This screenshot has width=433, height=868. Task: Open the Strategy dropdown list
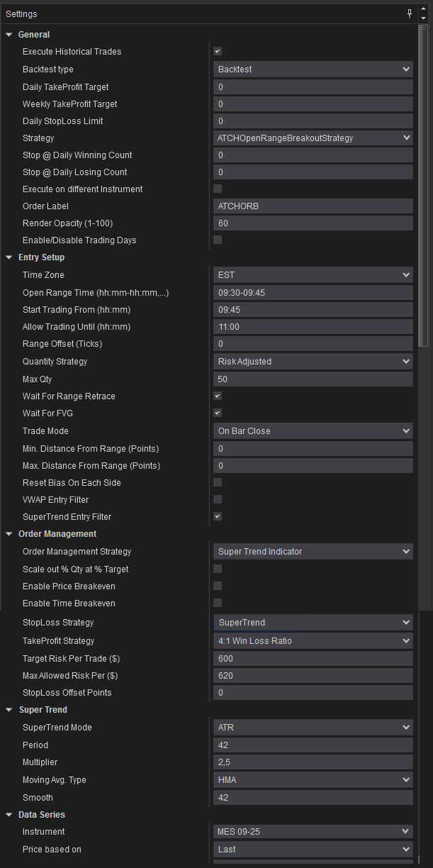[x=313, y=138]
